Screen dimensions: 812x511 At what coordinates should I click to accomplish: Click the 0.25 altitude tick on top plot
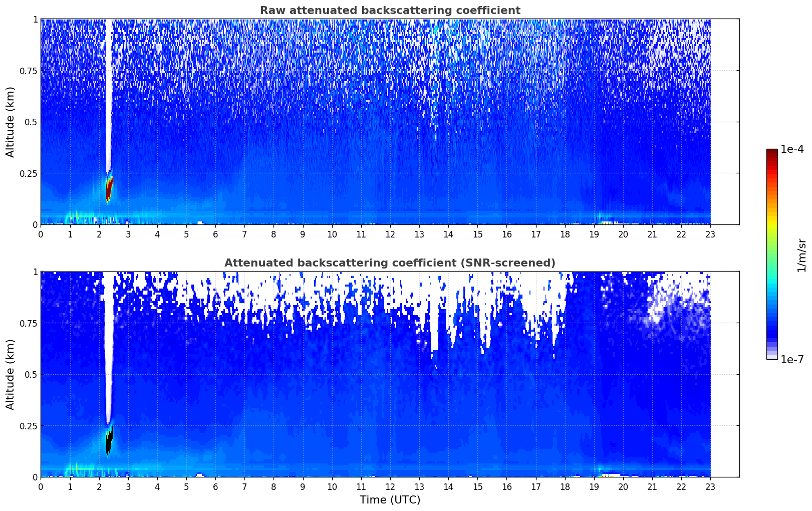[29, 173]
